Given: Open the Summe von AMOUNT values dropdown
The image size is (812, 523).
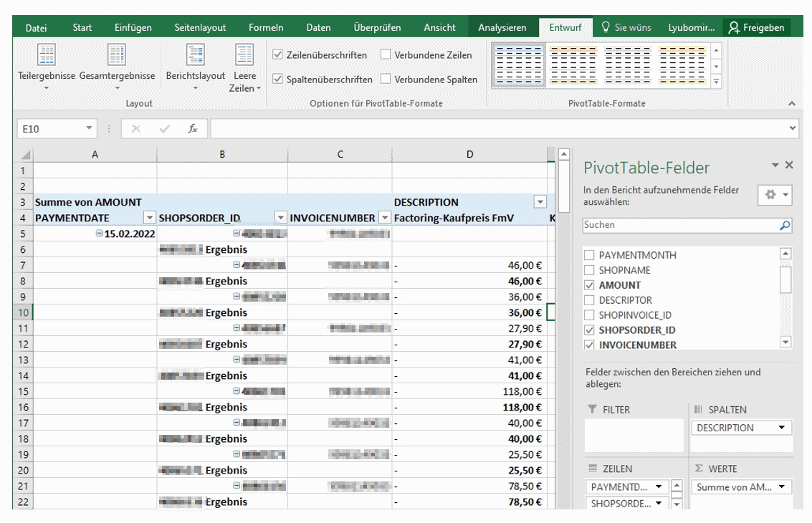Looking at the screenshot, I should 783,486.
